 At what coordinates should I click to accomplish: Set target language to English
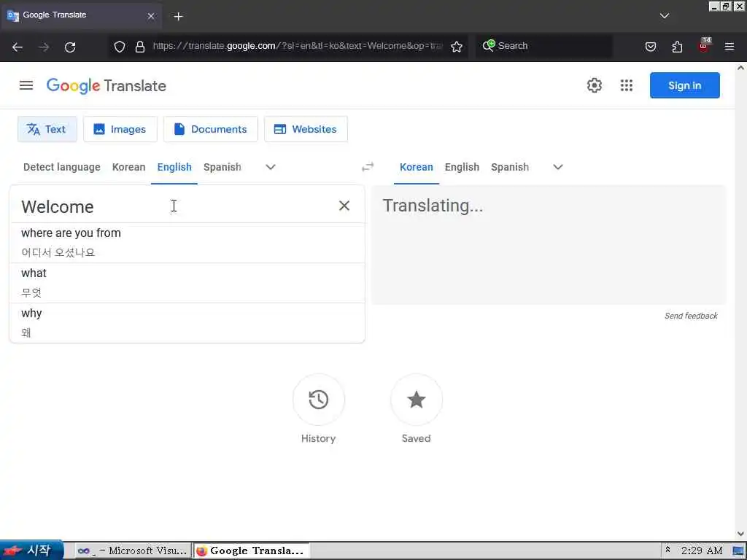pos(462,167)
